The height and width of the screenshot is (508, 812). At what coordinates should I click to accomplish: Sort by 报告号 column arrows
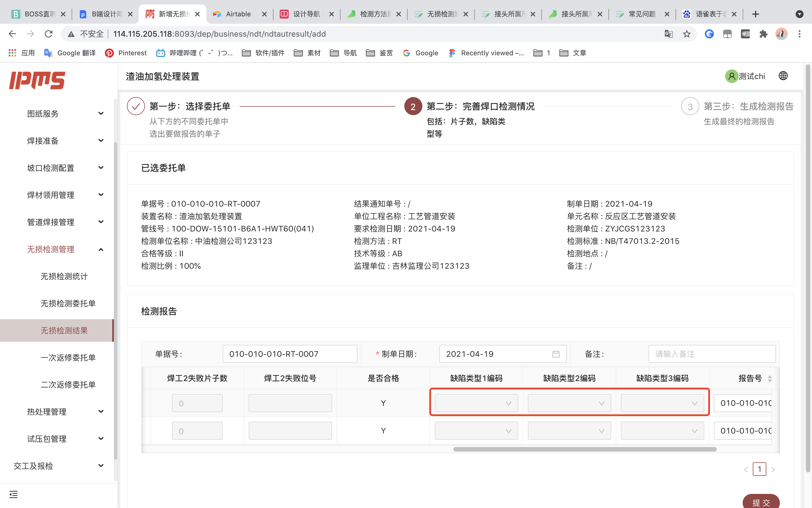(770, 379)
